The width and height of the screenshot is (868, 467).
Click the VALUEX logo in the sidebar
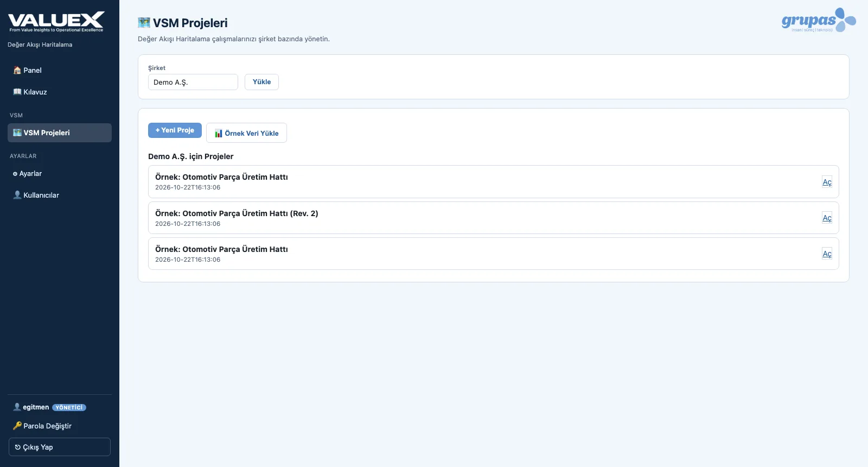56,22
